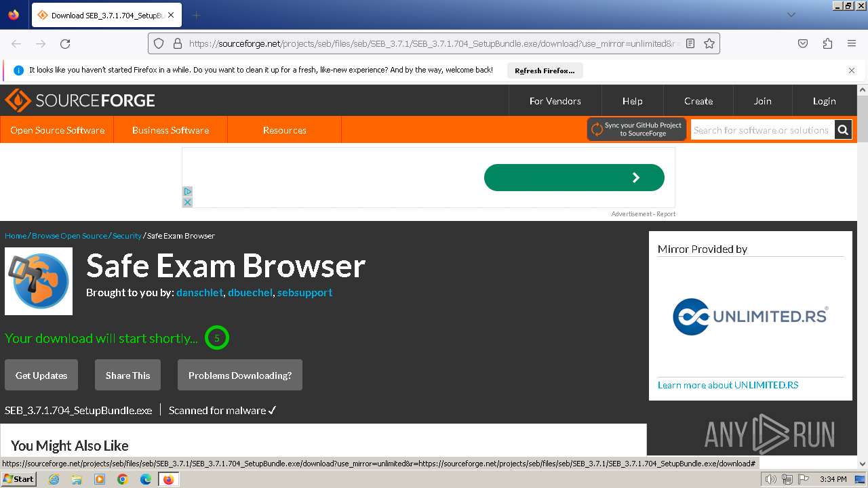Open the list all tabs dropdown arrow
The width and height of the screenshot is (868, 488).
pyautogui.click(x=791, y=15)
